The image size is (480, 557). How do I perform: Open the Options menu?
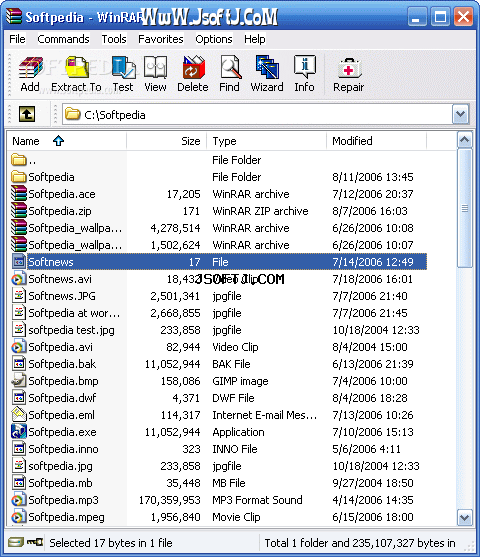tap(214, 39)
